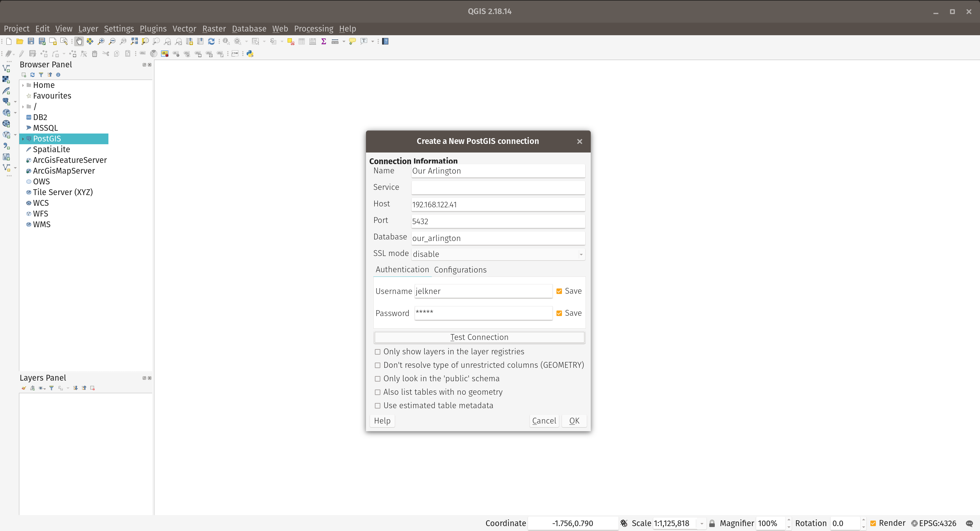Click the Zoom Full extent icon
980x531 pixels.
134,41
